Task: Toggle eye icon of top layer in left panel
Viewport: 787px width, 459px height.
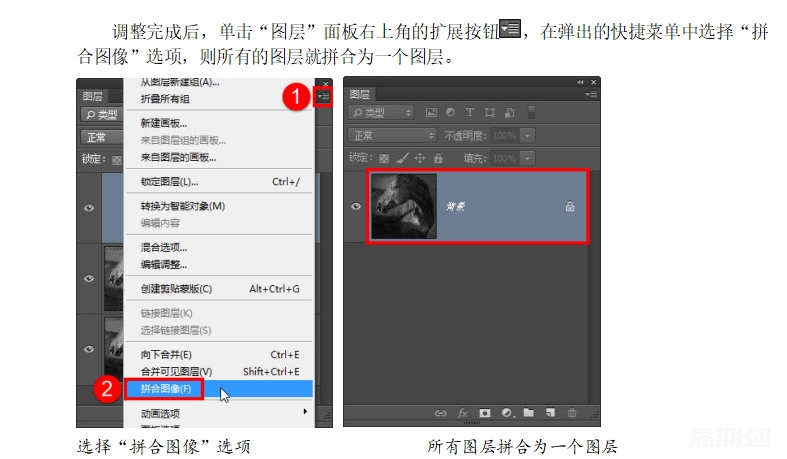Action: (x=89, y=208)
